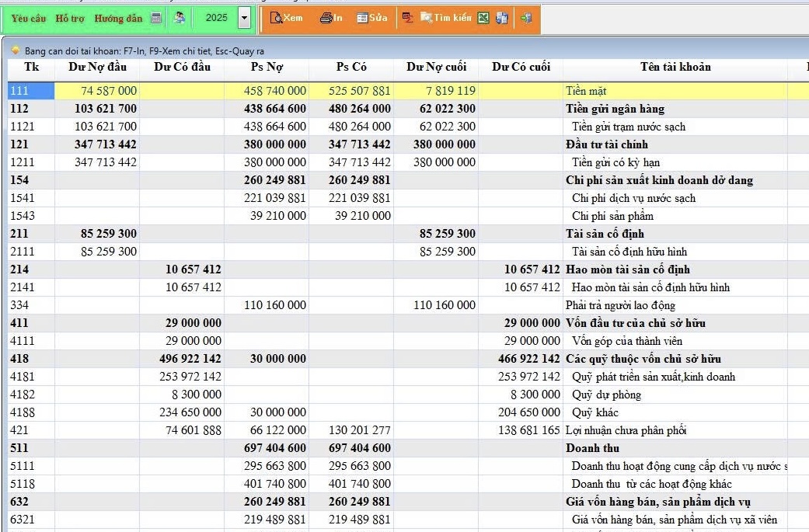Open the Yêu cầu menu
Screen dimensions: 809x532
coord(29,18)
